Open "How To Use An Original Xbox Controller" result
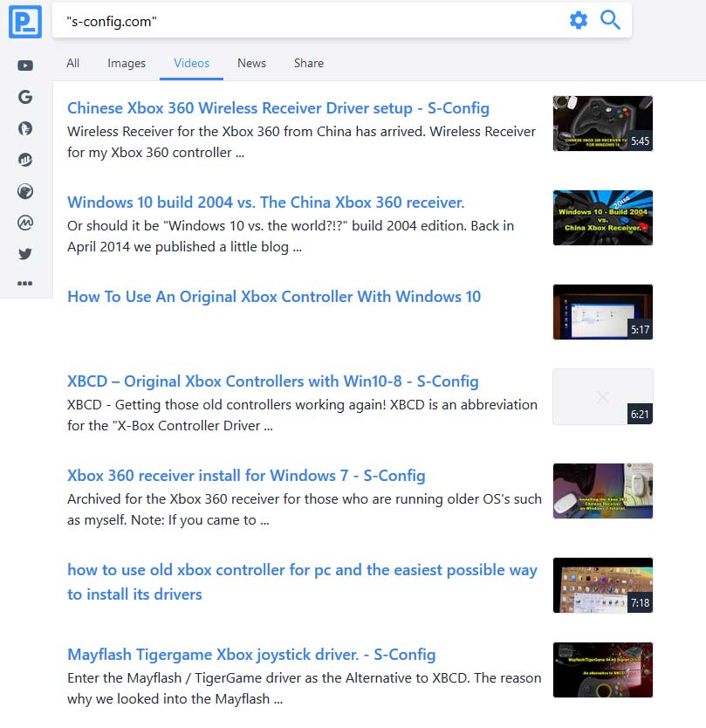706x728 pixels. click(274, 297)
